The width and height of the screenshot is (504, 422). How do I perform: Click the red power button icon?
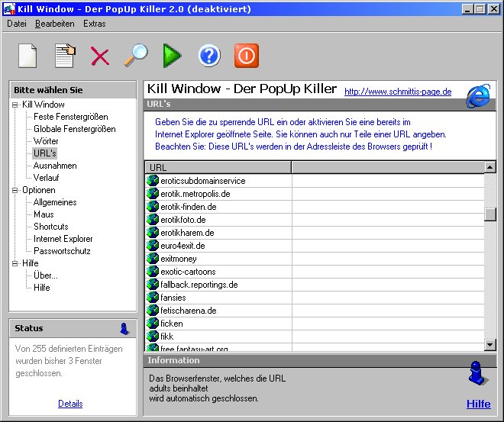tap(247, 56)
